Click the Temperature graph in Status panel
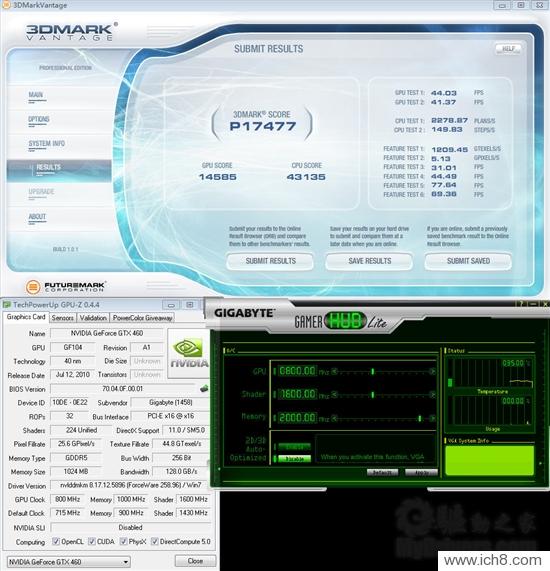Image resolution: width=550 pixels, height=571 pixels. [x=490, y=373]
